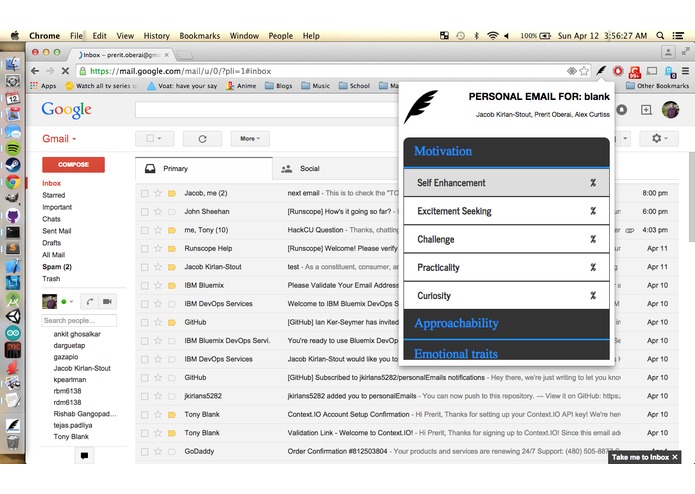Remove Self Enhancement with its X icon
Screen dimensions: 695x494
pos(593,183)
